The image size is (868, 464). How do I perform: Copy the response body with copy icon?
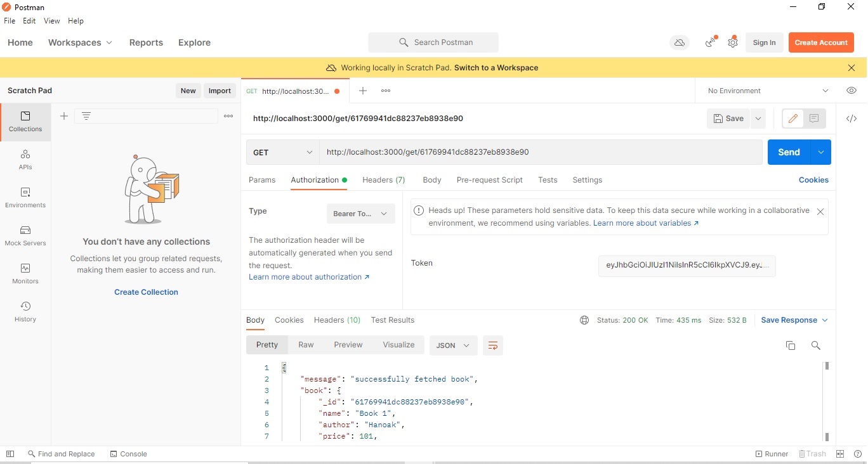(791, 345)
